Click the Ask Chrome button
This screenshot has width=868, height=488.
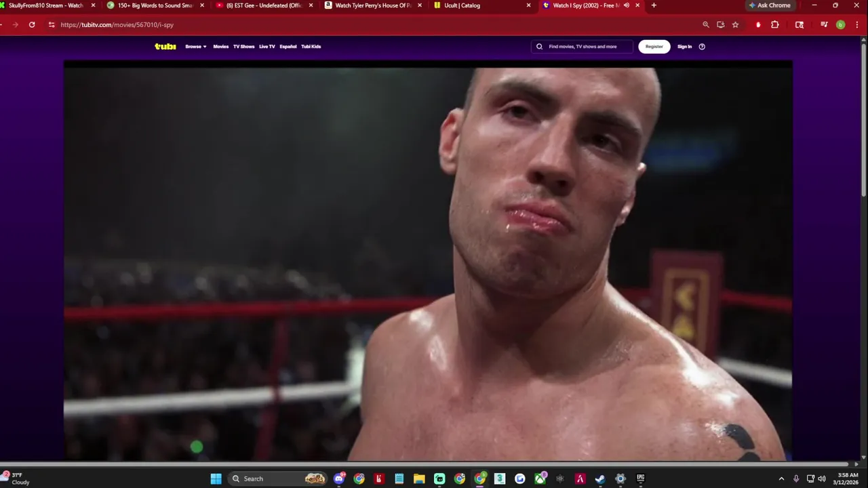pos(770,5)
